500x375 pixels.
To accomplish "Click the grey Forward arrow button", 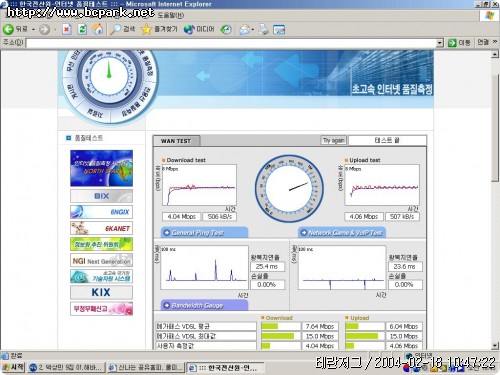I will [x=44, y=30].
